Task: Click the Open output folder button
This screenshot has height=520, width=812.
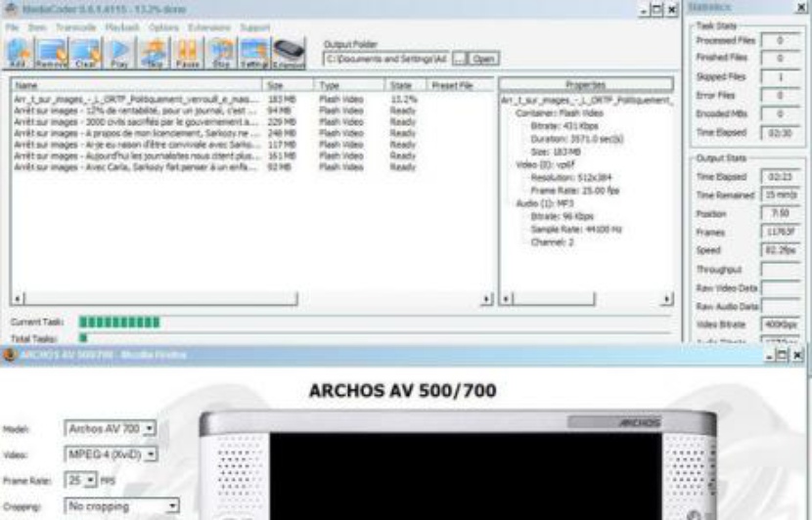Action: point(483,59)
